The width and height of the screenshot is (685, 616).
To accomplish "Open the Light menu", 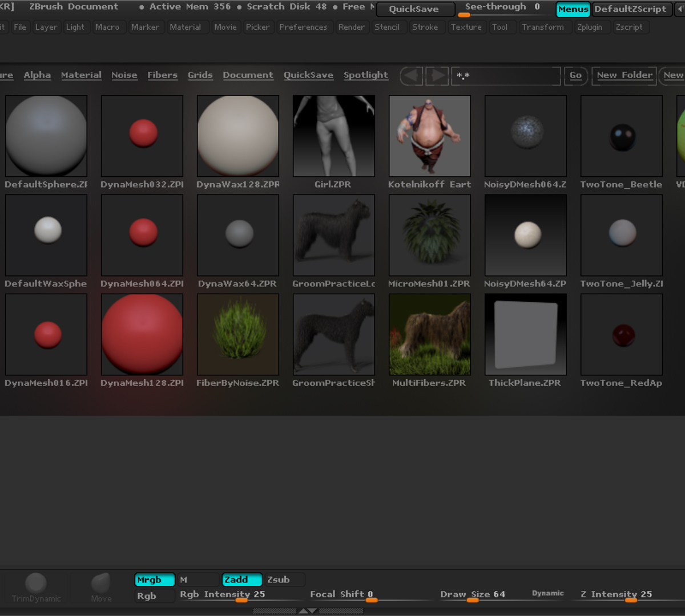I will (x=75, y=27).
